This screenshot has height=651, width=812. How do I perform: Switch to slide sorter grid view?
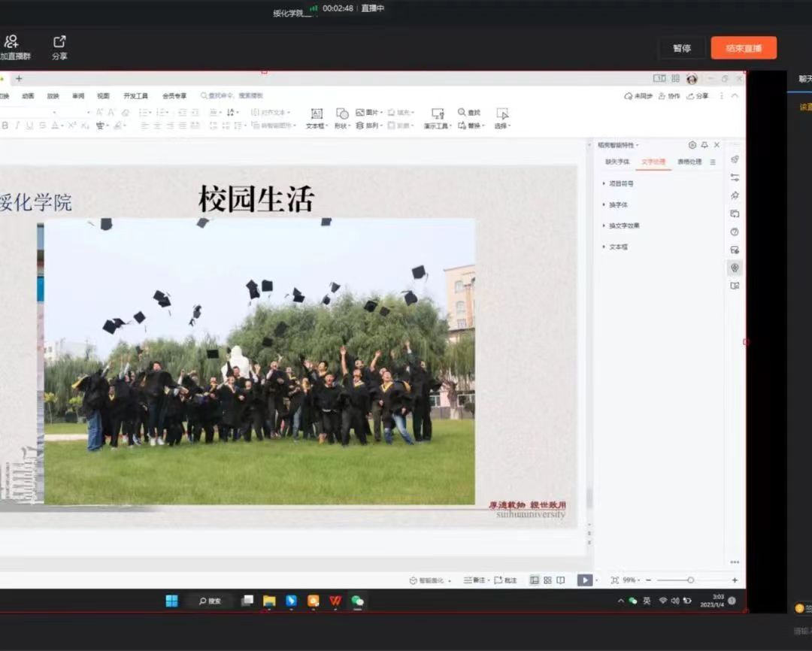(547, 580)
